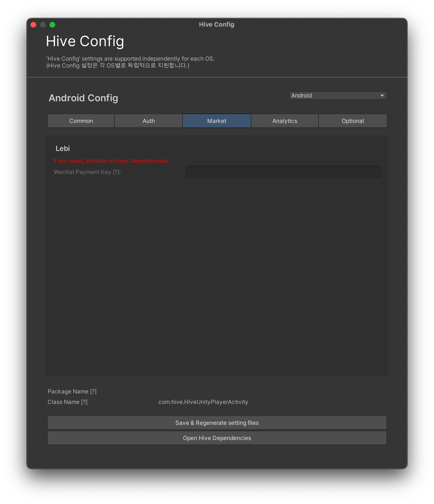
Task: Click the Wechat Payment Key [?] label
Action: click(x=87, y=172)
